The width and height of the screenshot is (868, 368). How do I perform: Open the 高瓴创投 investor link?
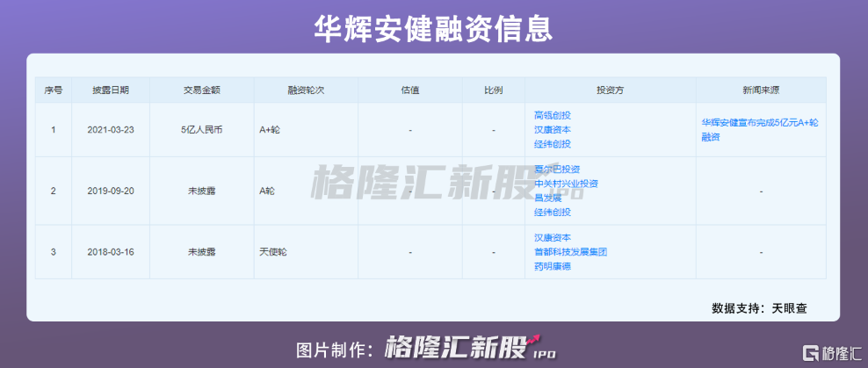(x=552, y=115)
